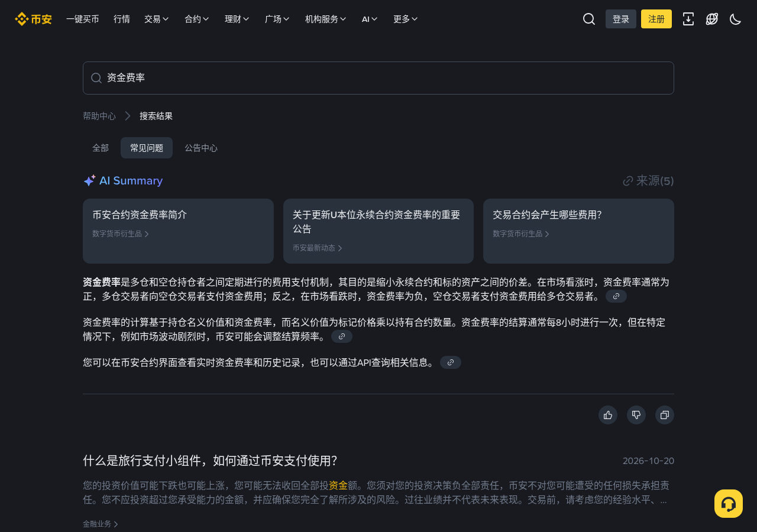Click the 登录 button

(621, 19)
